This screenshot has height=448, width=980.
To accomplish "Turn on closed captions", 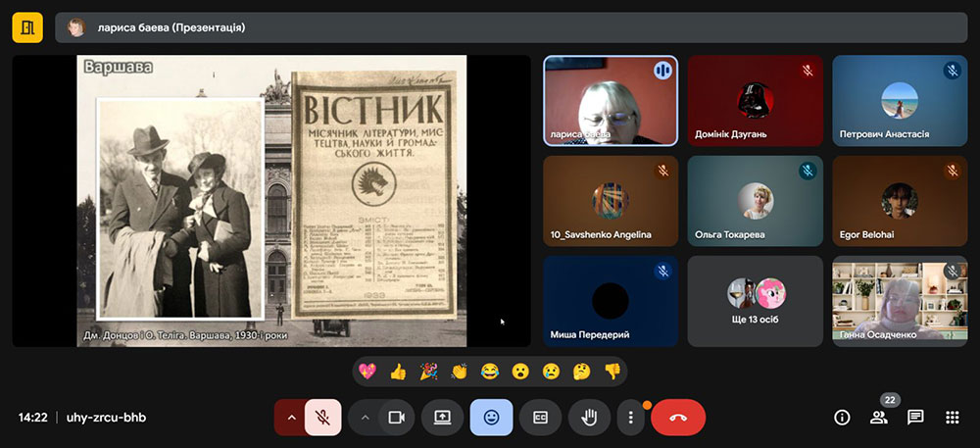I will click(x=540, y=417).
